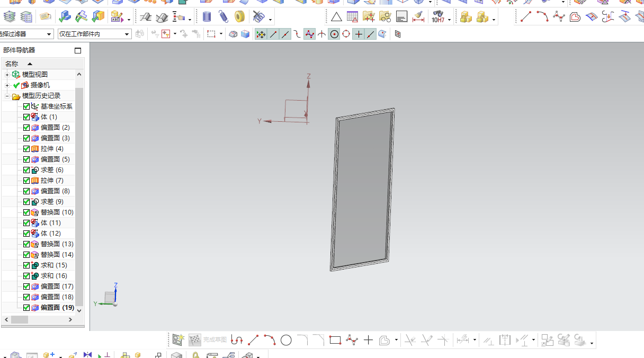The image size is (644, 358).
Task: Click the paintbrush dimension icon
Action: 418,17
